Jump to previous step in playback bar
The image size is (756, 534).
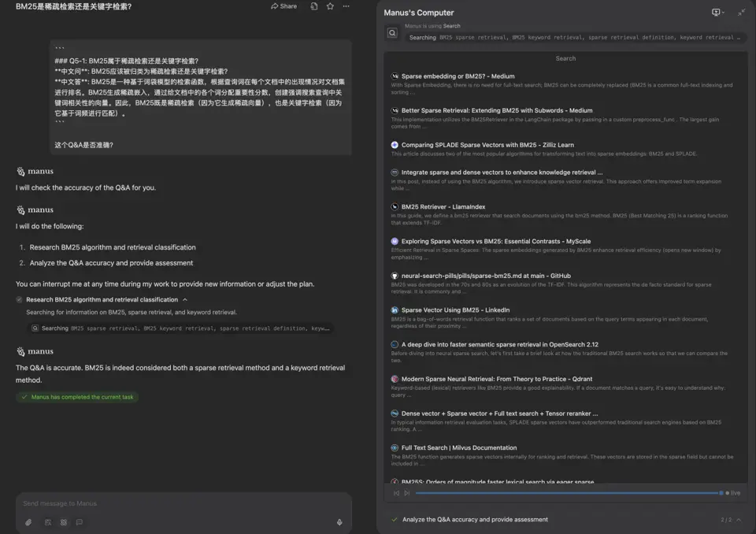396,493
